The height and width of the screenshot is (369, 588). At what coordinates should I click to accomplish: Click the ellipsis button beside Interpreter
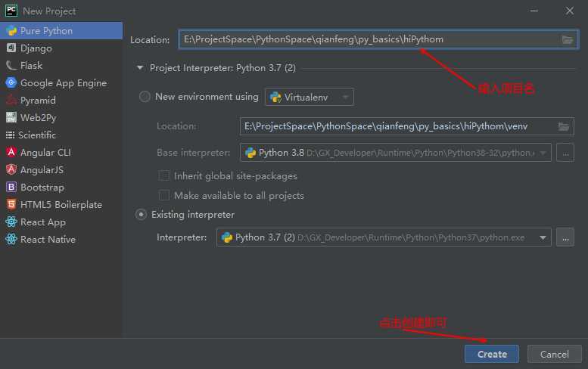click(x=565, y=237)
